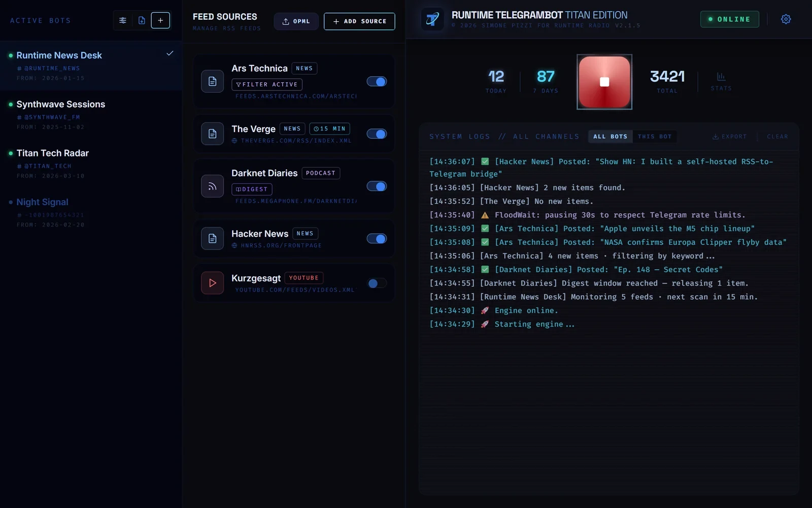Open the Stats chart icon
The width and height of the screenshot is (812, 508).
(x=721, y=81)
